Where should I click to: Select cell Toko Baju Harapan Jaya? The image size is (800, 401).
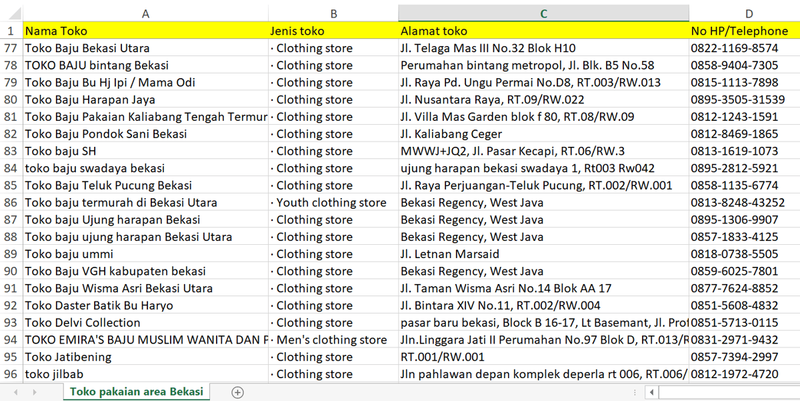click(145, 100)
